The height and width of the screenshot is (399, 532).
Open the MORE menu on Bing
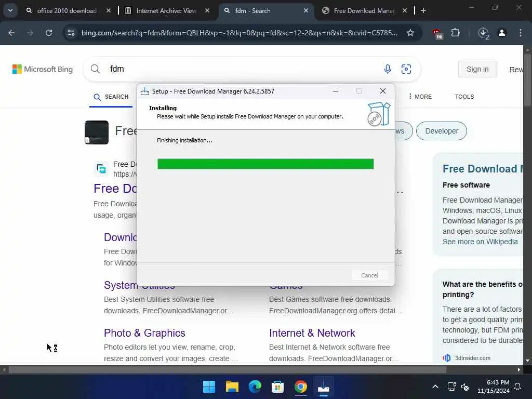point(420,97)
